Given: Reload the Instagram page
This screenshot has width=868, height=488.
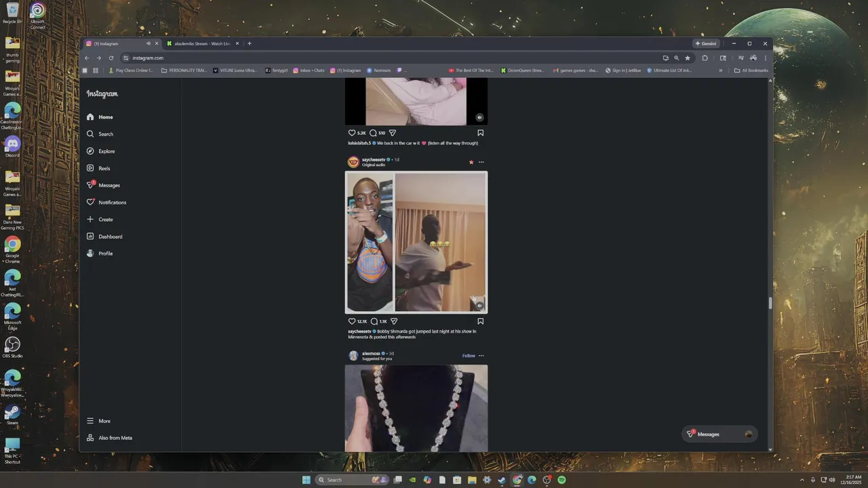Looking at the screenshot, I should coord(111,58).
